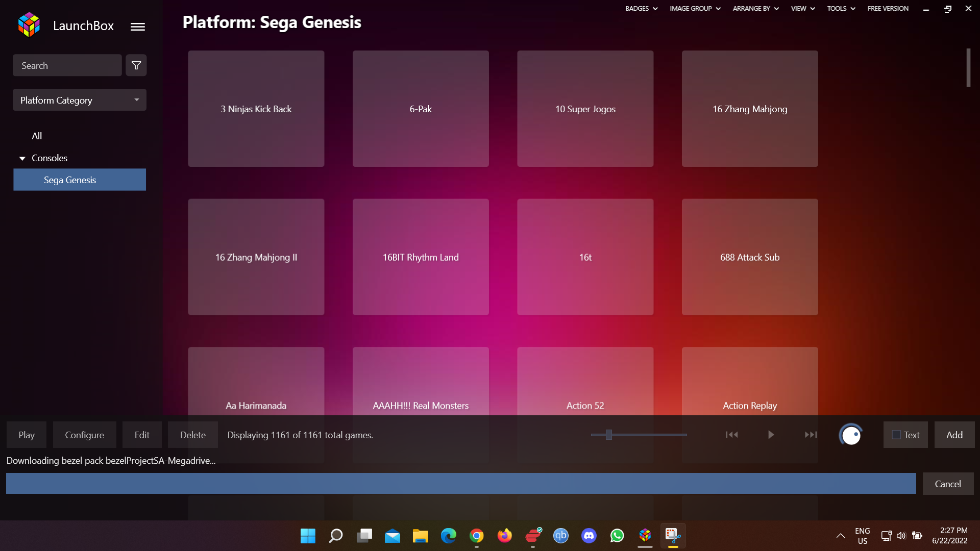Open the qBittorrent taskbar icon
The width and height of the screenshot is (980, 551).
coord(560,536)
